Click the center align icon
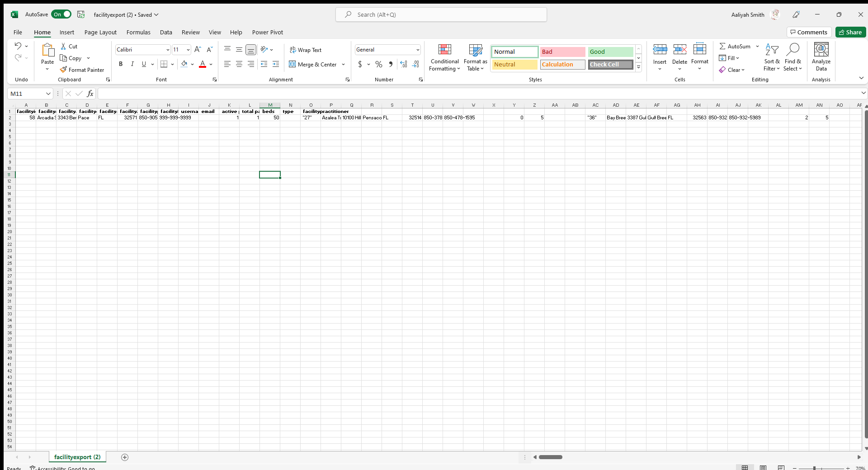Image resolution: width=868 pixels, height=470 pixels. pos(239,64)
